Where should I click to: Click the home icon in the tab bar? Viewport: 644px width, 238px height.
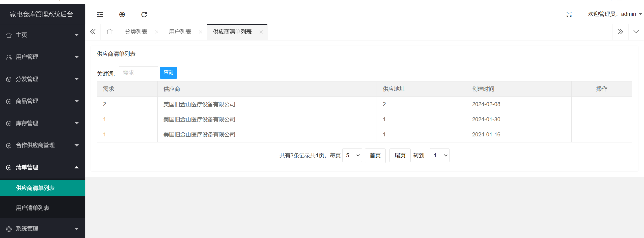point(109,32)
